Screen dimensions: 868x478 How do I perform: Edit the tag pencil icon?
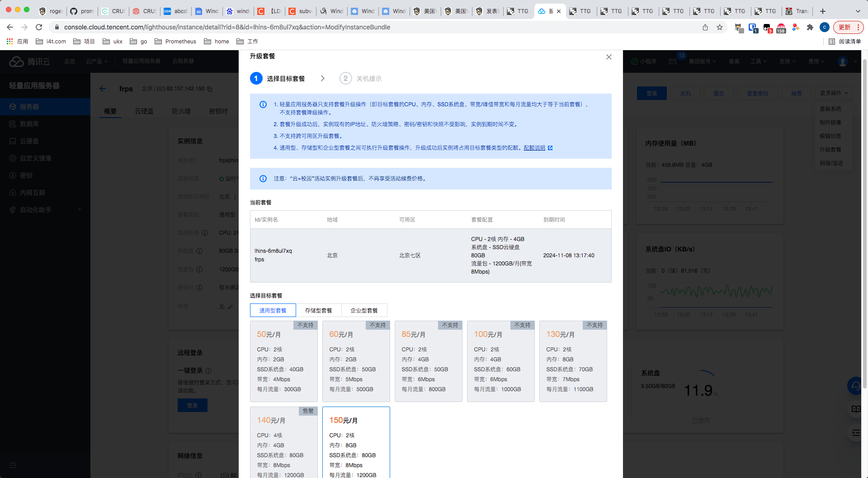[230, 307]
